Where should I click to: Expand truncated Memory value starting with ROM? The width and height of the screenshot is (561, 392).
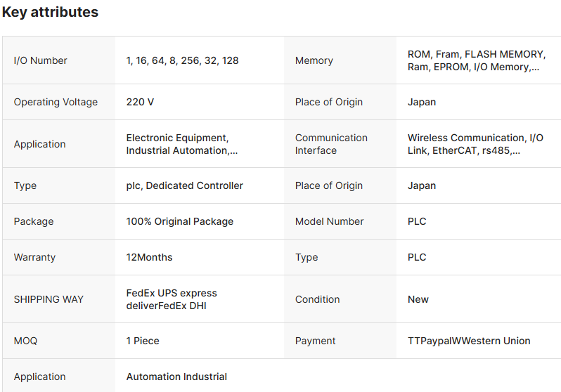coord(475,60)
